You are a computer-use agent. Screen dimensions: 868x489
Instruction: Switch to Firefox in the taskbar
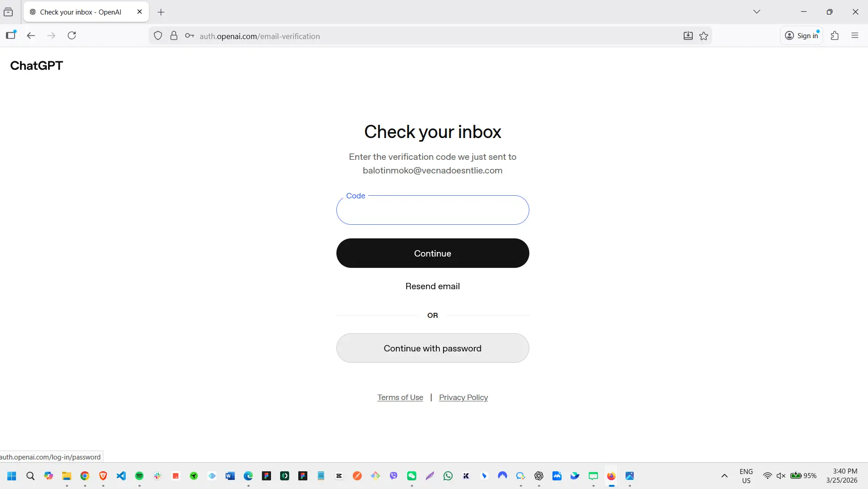coord(612,476)
